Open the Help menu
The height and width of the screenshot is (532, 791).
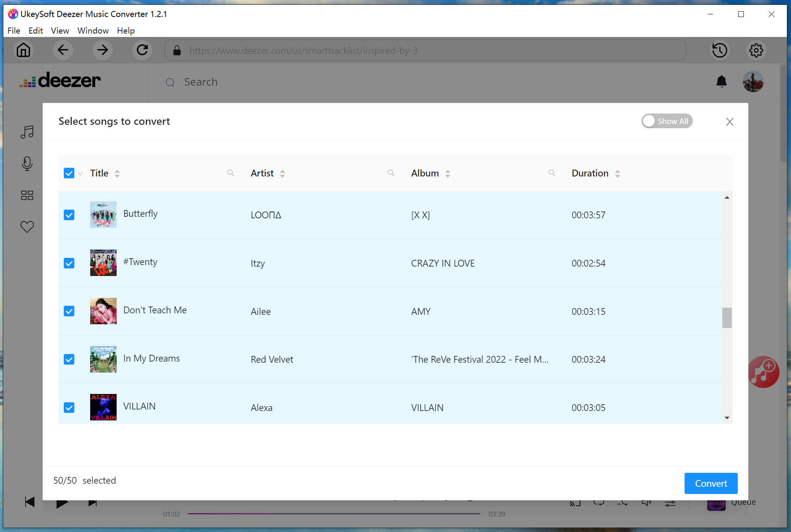coord(125,31)
